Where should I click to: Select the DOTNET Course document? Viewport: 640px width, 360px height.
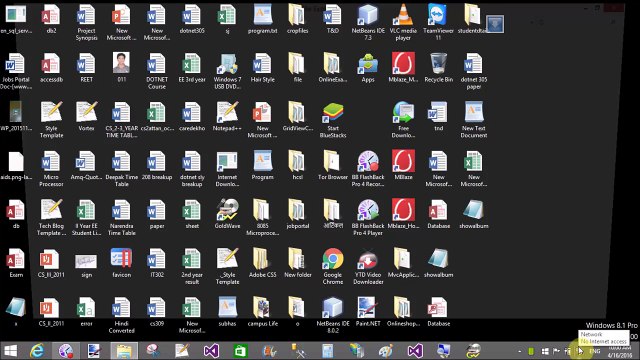tap(157, 64)
